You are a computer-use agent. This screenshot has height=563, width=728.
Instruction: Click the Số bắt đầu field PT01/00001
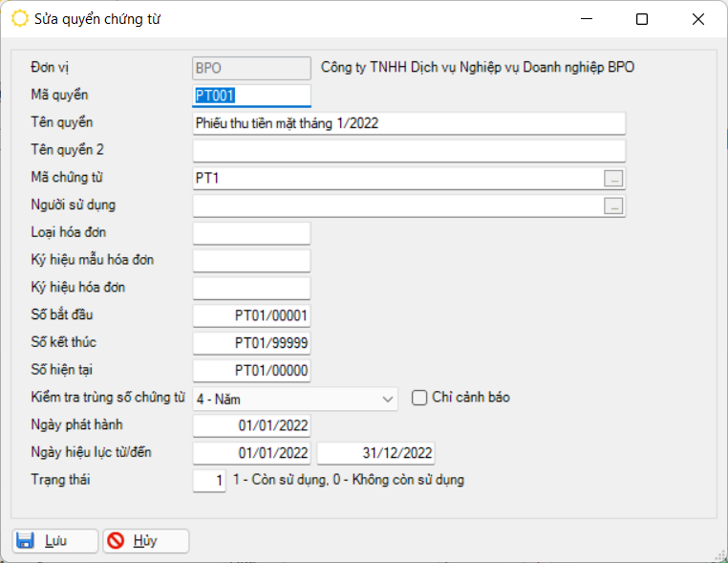[252, 316]
